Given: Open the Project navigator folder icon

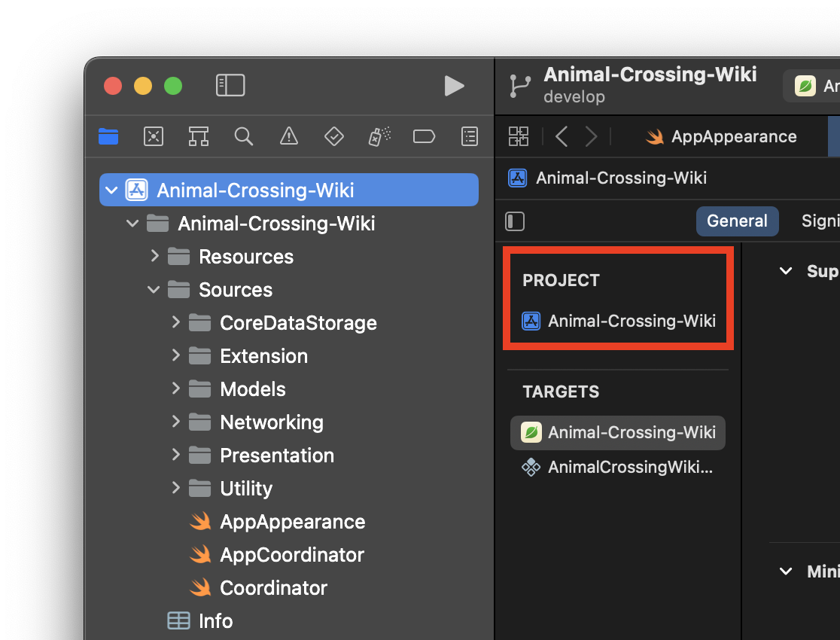Looking at the screenshot, I should [108, 136].
